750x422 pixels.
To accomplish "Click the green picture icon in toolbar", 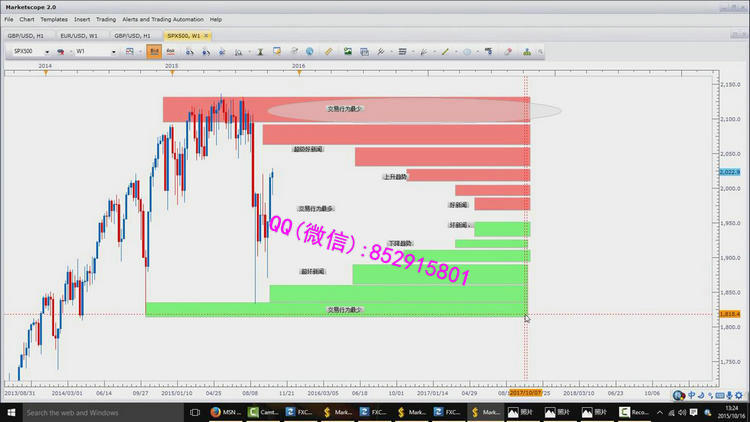I will (347, 51).
